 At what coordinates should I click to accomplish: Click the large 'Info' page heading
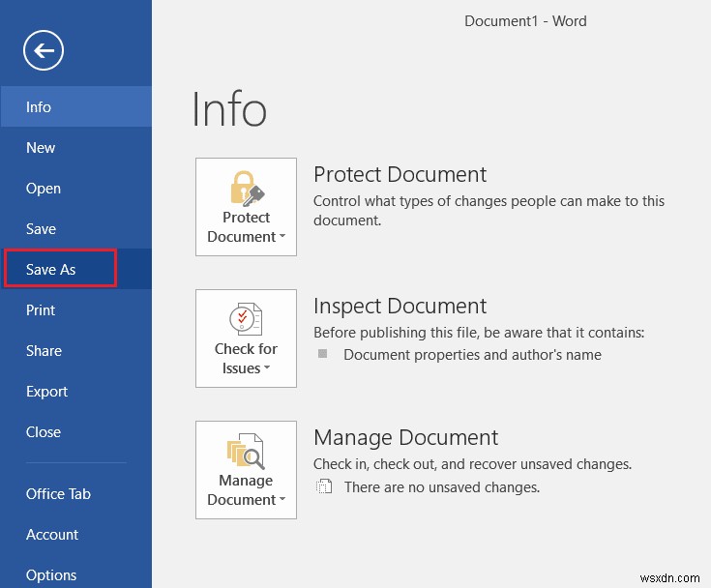click(229, 109)
